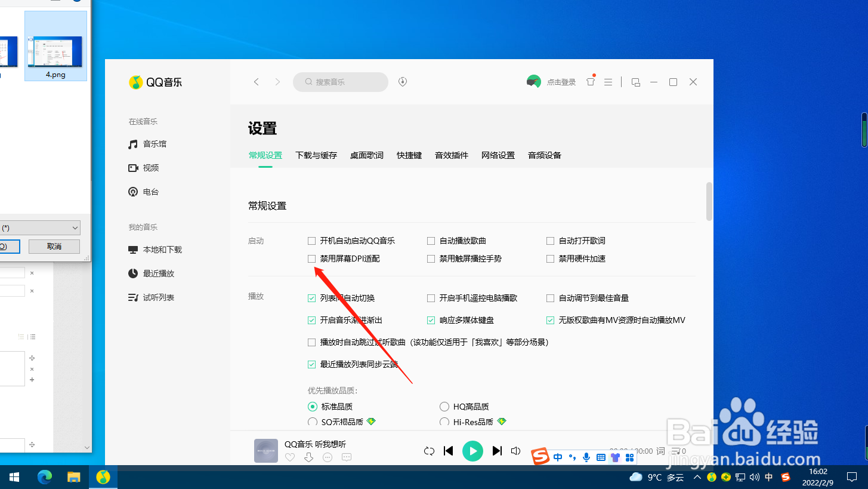Open the main menu hamburger icon
The width and height of the screenshot is (868, 489).
pyautogui.click(x=608, y=82)
